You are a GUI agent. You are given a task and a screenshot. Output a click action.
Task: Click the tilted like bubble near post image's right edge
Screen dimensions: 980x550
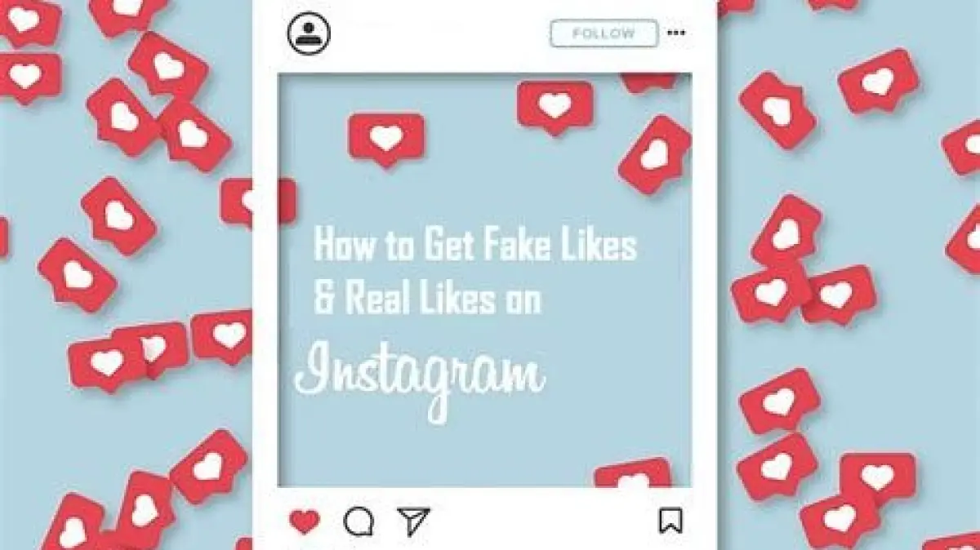coord(655,153)
